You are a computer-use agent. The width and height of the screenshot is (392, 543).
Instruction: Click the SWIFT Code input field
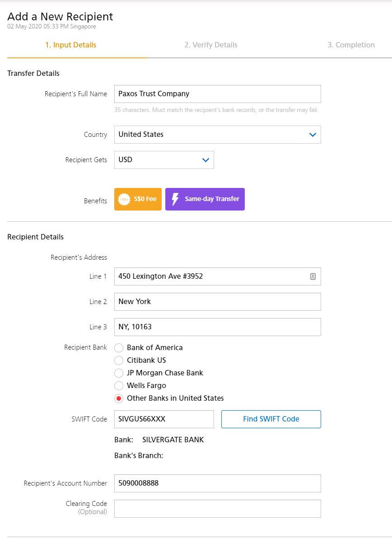pos(164,419)
